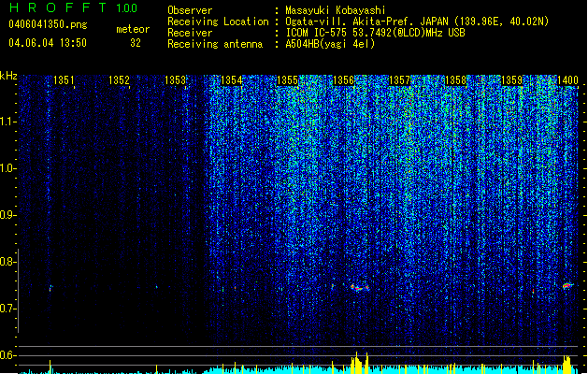Click the kHz axis unit label
This screenshot has width=588, height=374.
8,76
